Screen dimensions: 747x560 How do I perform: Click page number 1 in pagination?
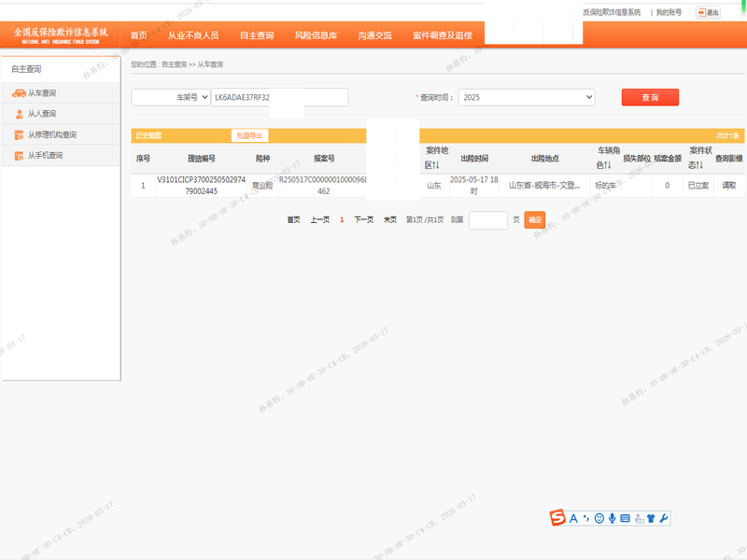tap(342, 219)
